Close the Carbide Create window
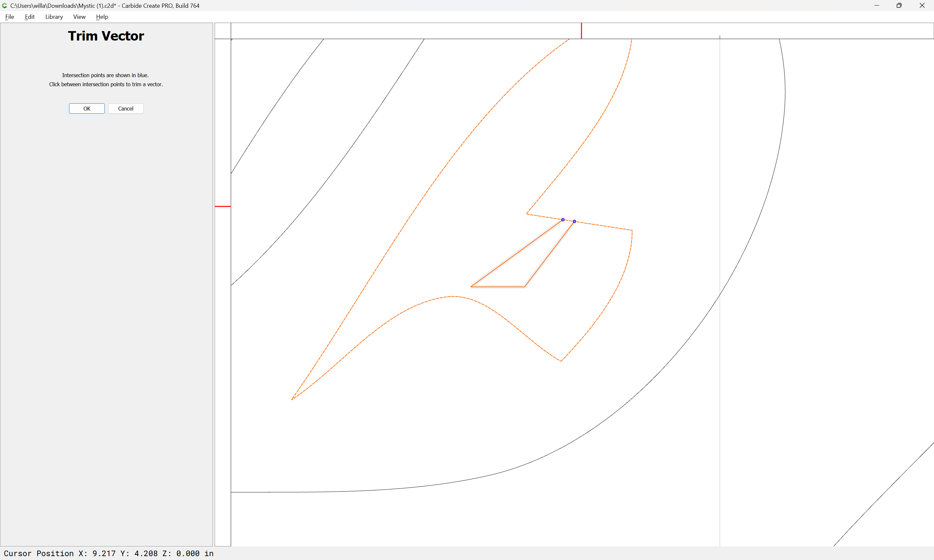 point(922,6)
